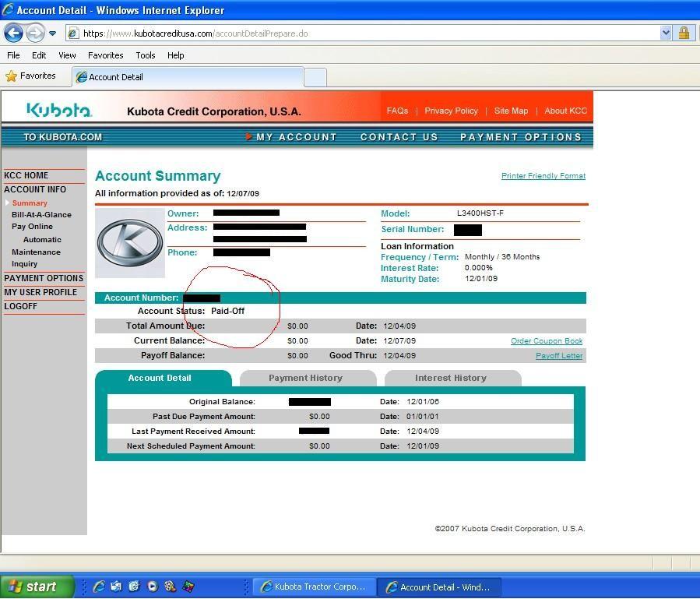Click the browser Back arrow button
700x599 pixels.
pyautogui.click(x=13, y=33)
